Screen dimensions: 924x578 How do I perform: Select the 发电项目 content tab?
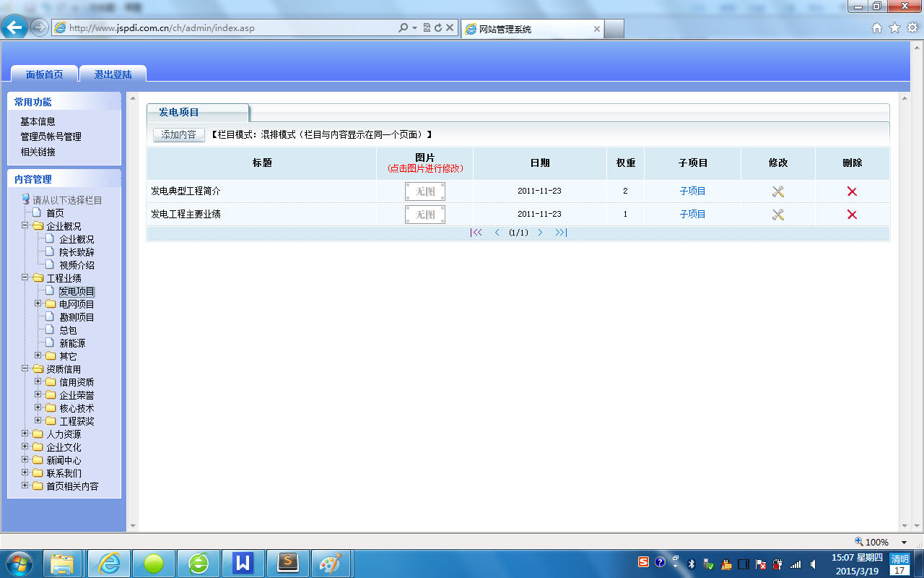point(197,113)
